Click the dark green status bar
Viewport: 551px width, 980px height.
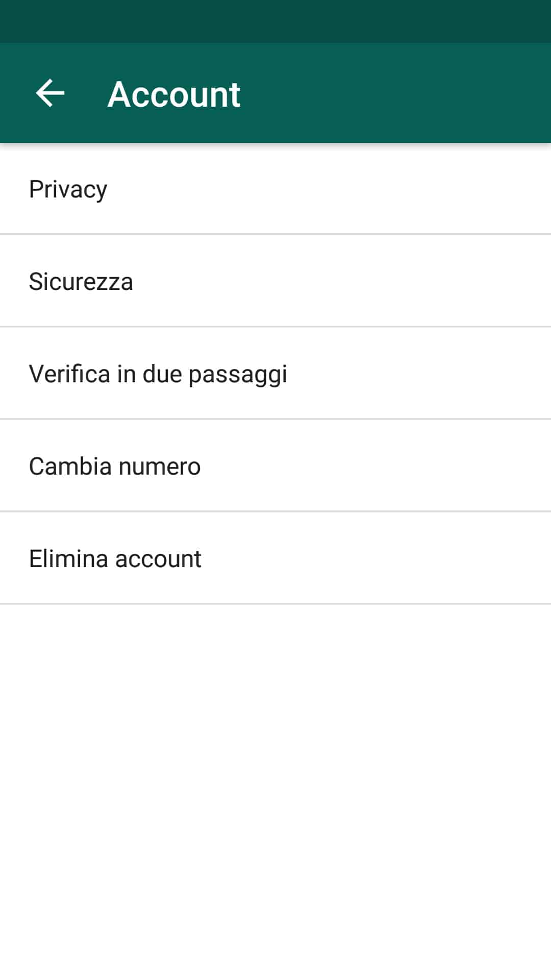[x=275, y=21]
